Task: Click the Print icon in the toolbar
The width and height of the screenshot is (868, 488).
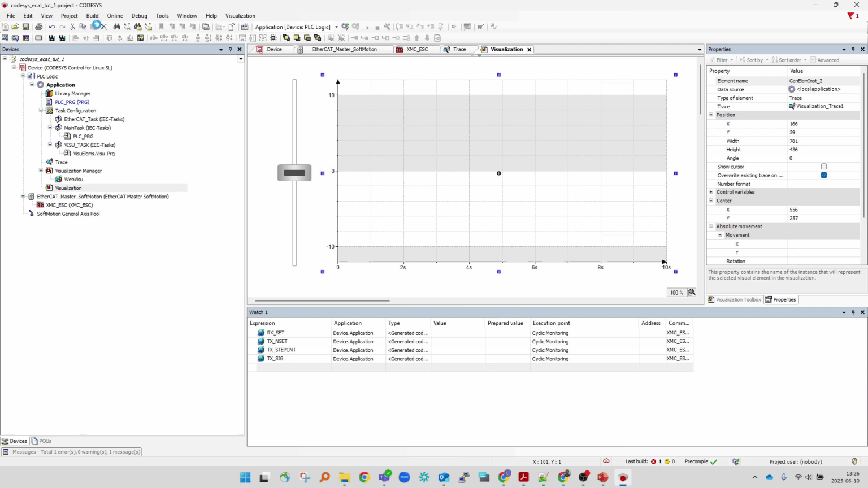Action: coord(38,26)
